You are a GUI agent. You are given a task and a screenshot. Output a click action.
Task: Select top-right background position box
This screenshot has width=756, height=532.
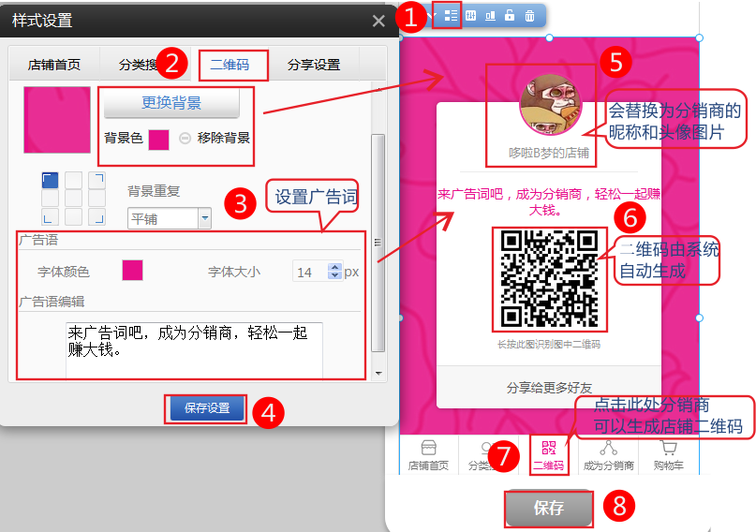coord(96,180)
